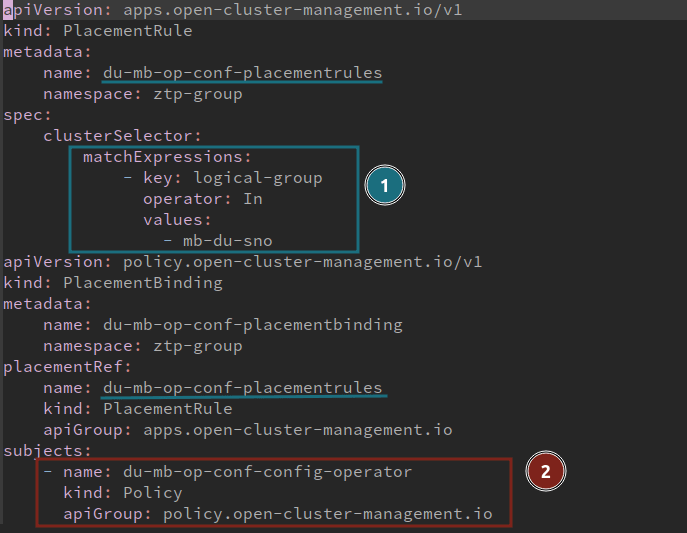Click the apiGroup: apps.open-cluster-management.io line
Image resolution: width=687 pixels, height=533 pixels.
click(247, 430)
